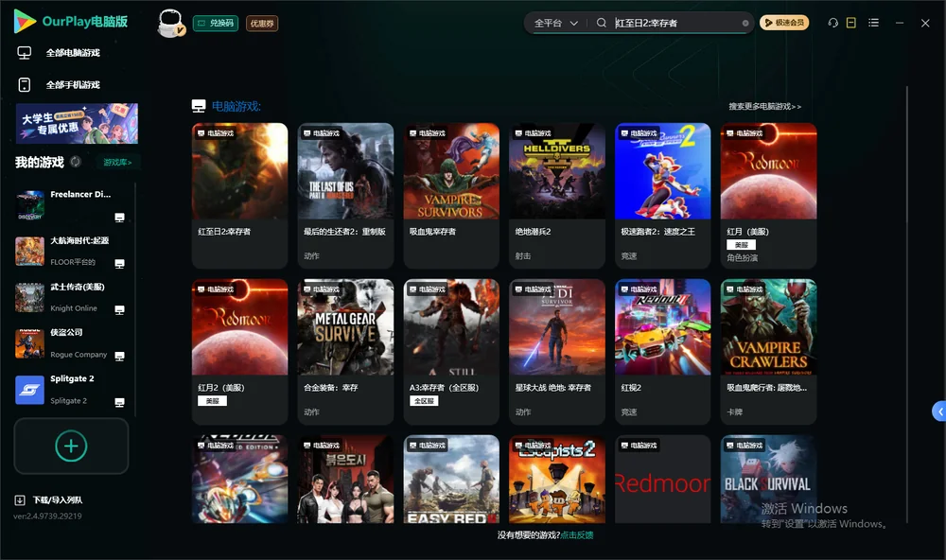Open the 下载/导入队列 download queue
The image size is (946, 560).
49,499
